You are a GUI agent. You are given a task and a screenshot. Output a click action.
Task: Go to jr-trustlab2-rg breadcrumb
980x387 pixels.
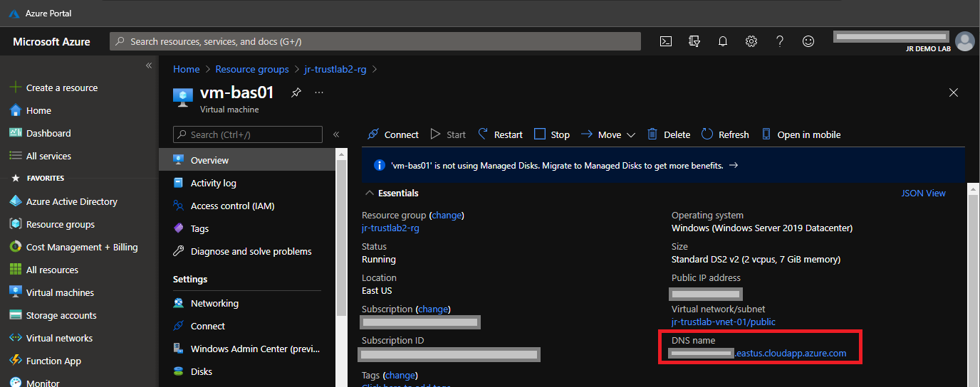click(x=335, y=69)
